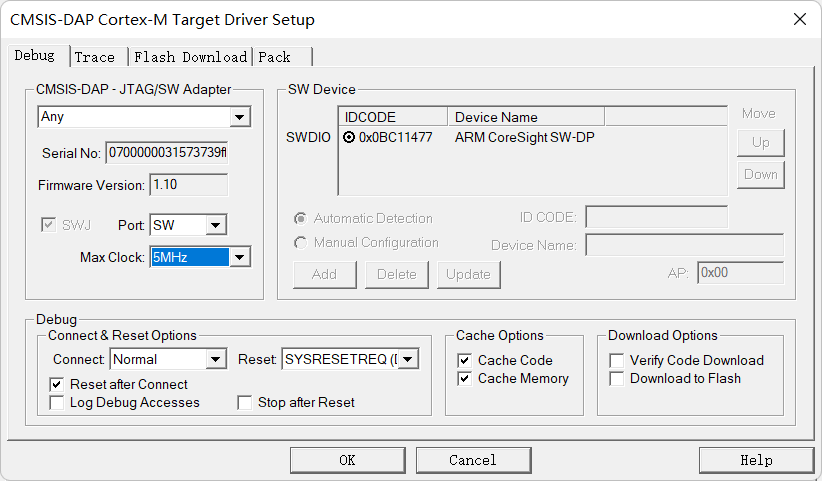Disable Reset after Connect checkbox
This screenshot has width=822, height=481.
(x=57, y=385)
